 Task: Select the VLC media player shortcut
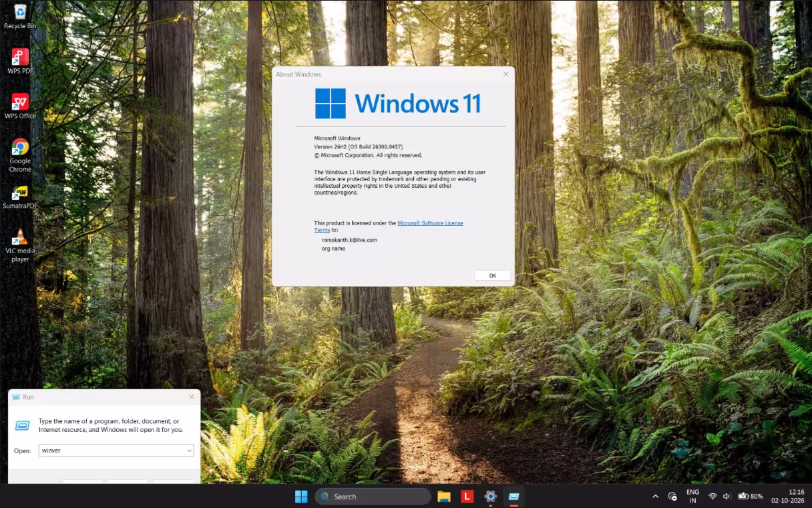20,245
